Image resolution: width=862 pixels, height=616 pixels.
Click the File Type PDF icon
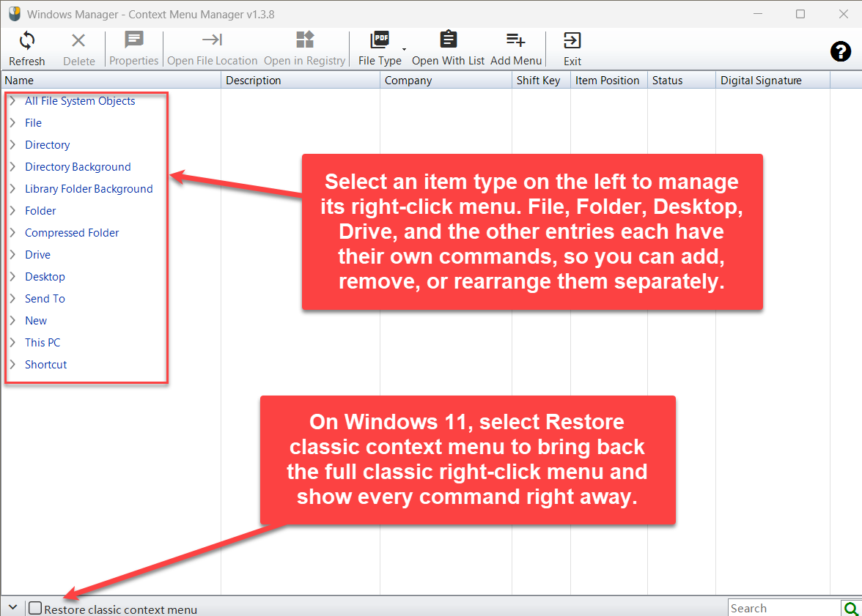pyautogui.click(x=380, y=40)
